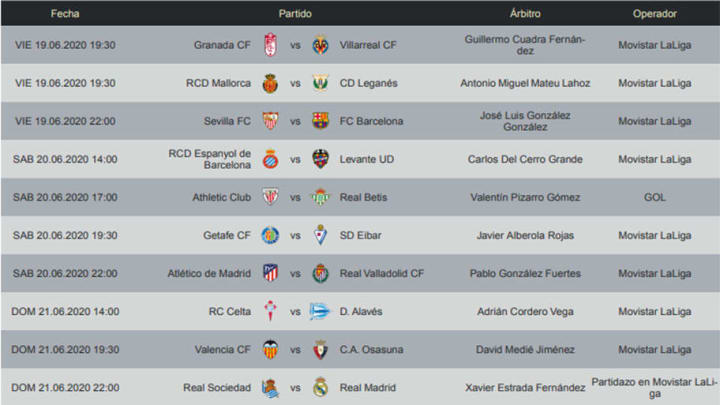Click the Getafe CF blue crest
This screenshot has height=405, width=720.
pyautogui.click(x=270, y=235)
